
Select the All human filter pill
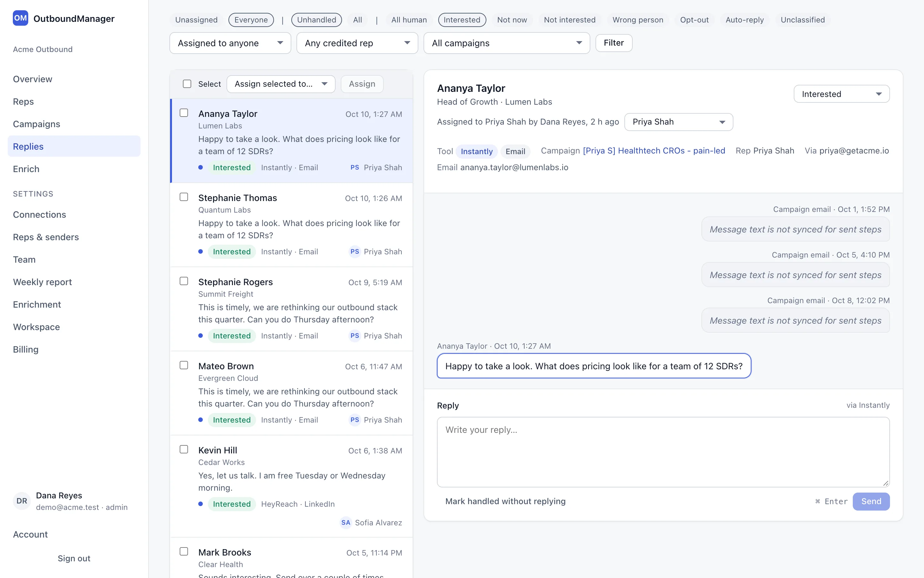coord(409,20)
